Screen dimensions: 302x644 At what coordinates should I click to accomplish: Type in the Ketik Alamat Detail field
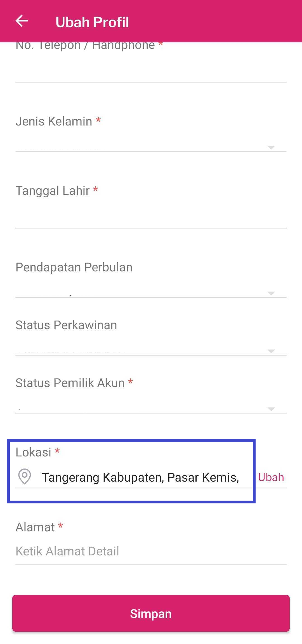click(151, 551)
